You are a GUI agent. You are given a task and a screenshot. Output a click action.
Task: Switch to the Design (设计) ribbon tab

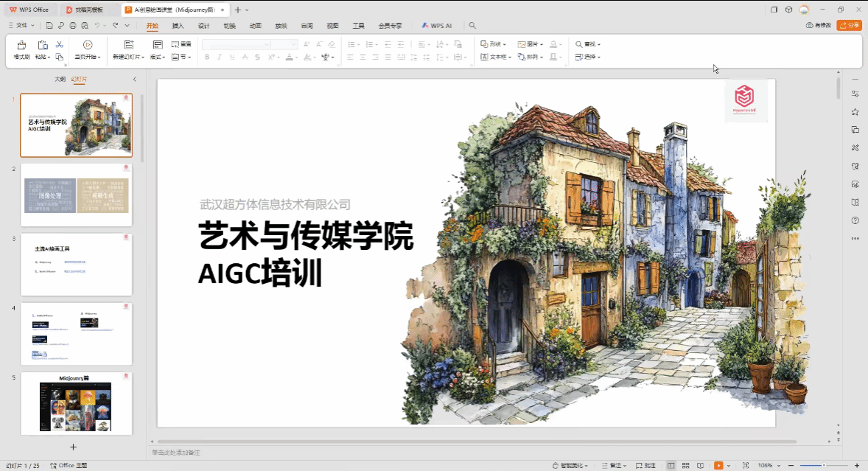(x=203, y=25)
